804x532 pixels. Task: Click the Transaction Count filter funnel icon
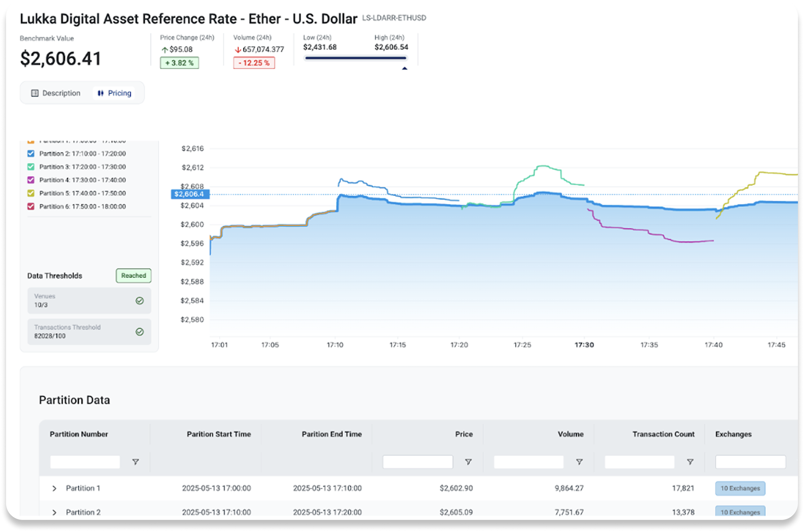pos(690,462)
